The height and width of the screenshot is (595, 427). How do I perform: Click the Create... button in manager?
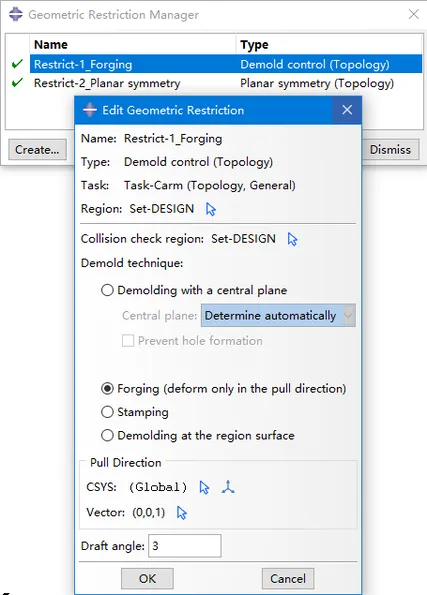point(37,150)
